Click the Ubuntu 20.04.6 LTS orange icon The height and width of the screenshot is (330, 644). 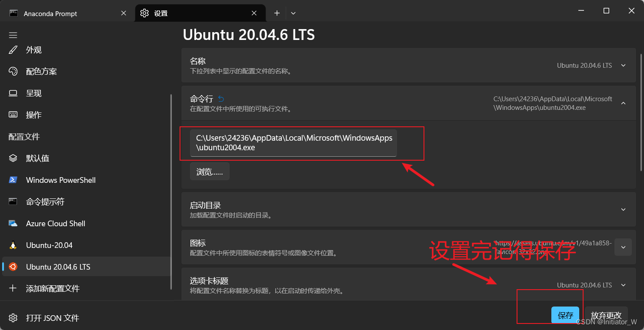point(13,267)
